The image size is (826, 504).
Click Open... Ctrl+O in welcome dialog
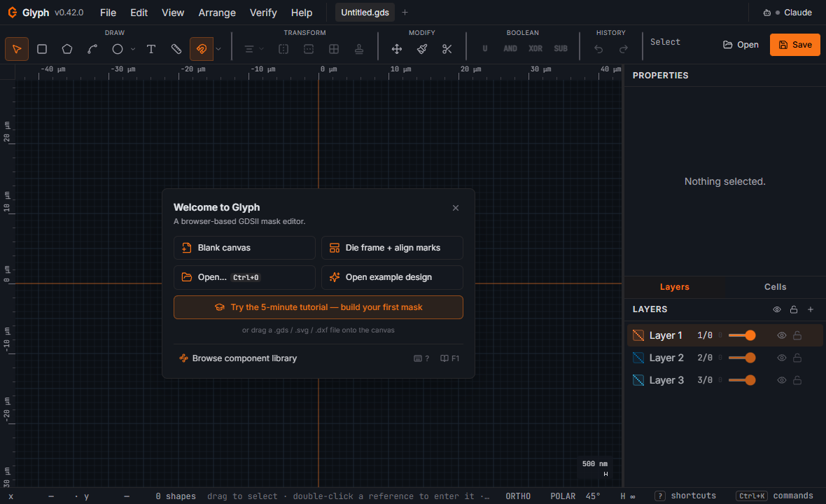coord(244,277)
